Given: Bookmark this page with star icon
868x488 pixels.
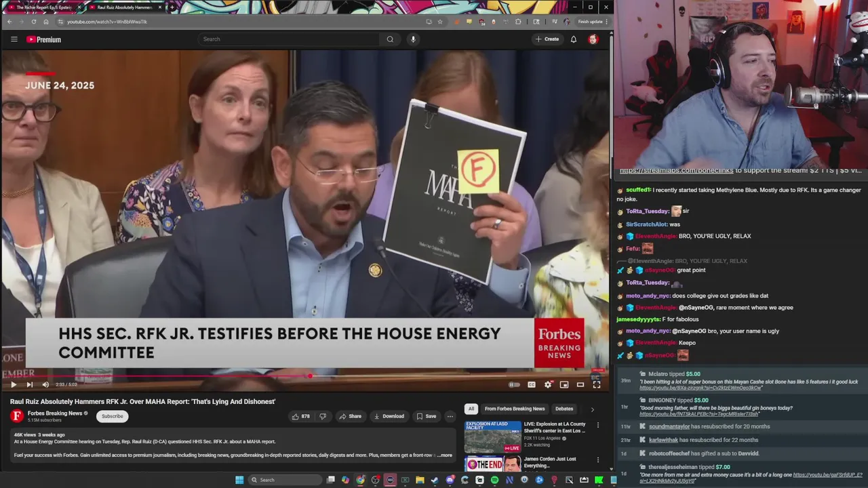Looking at the screenshot, I should (x=440, y=22).
